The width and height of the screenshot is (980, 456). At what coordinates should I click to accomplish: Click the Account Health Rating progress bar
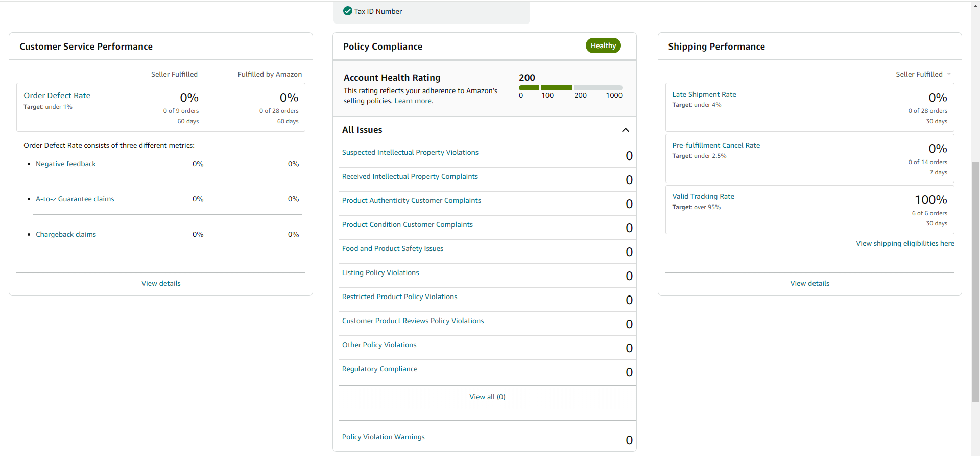pos(570,88)
